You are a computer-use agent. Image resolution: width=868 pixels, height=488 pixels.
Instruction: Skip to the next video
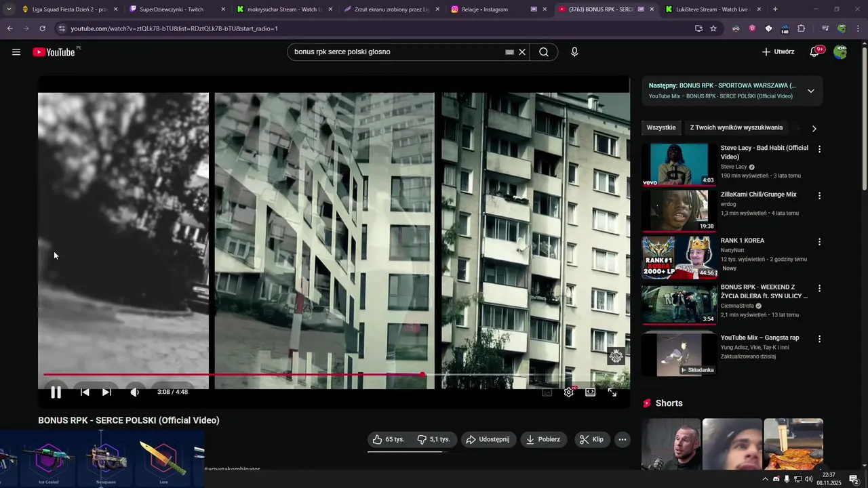106,392
